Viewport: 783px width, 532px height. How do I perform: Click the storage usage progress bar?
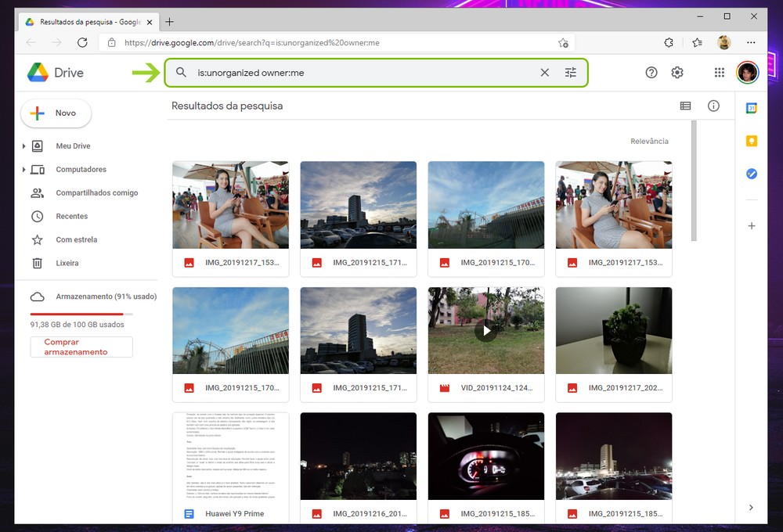coord(81,314)
